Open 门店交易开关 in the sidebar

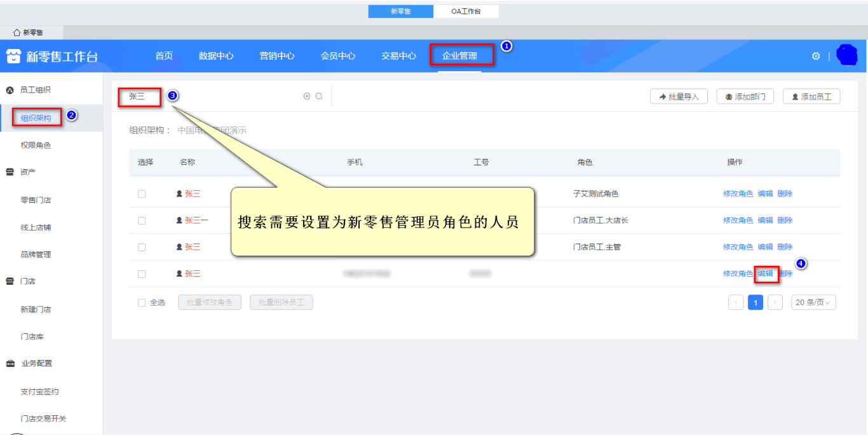(43, 419)
